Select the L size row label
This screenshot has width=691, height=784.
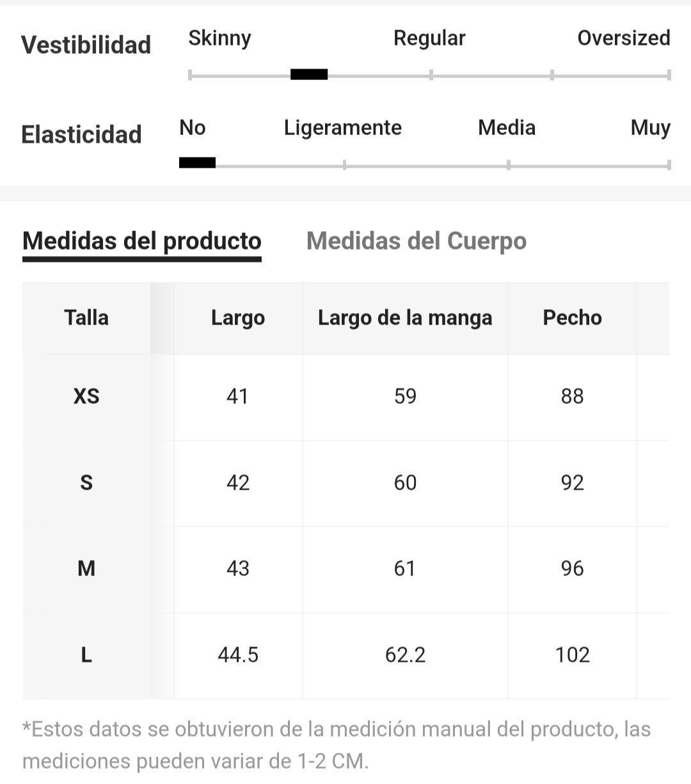pos(86,655)
